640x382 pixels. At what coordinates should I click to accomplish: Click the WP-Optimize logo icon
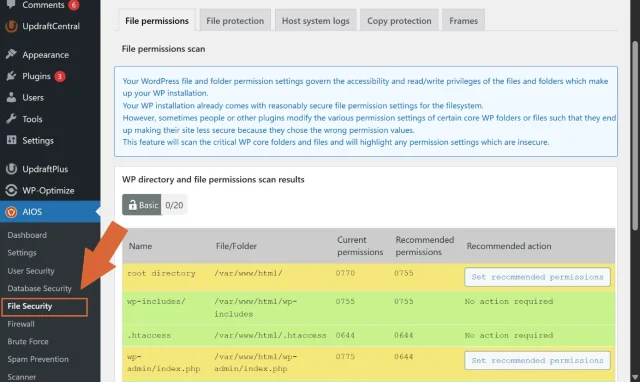(11, 190)
